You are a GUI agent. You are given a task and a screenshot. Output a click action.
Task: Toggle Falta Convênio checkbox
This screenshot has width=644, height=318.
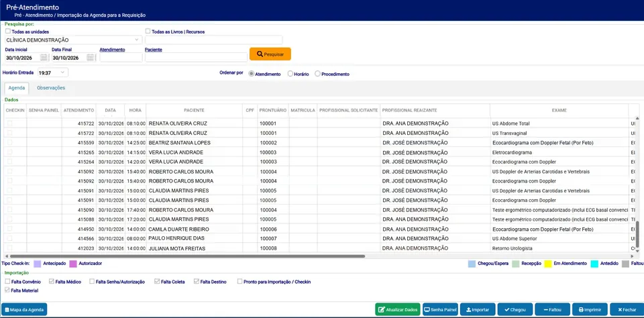click(7, 281)
